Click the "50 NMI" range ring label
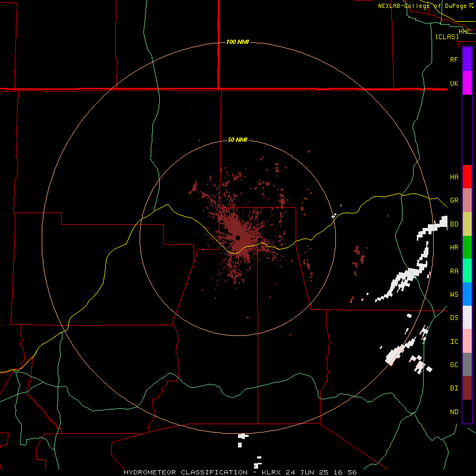 pyautogui.click(x=237, y=140)
